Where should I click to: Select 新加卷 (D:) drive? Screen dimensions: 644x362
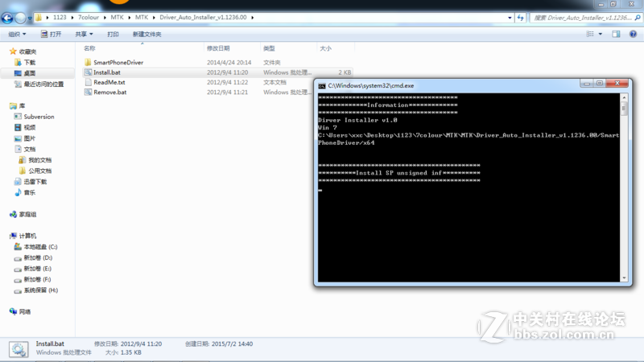click(x=38, y=257)
